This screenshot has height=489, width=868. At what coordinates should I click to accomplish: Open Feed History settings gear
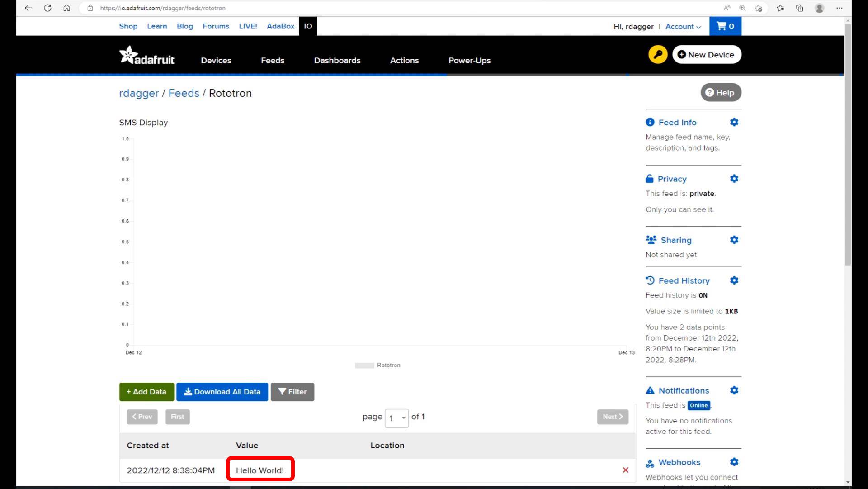734,280
